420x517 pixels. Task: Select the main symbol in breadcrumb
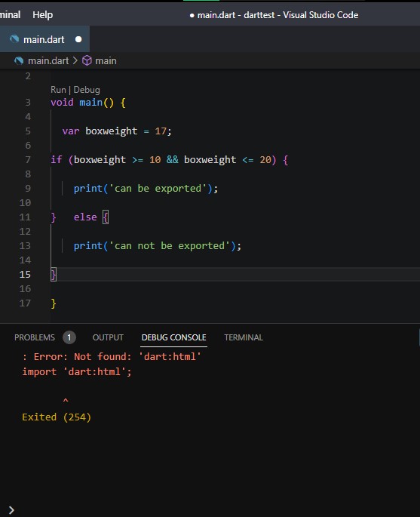(106, 60)
